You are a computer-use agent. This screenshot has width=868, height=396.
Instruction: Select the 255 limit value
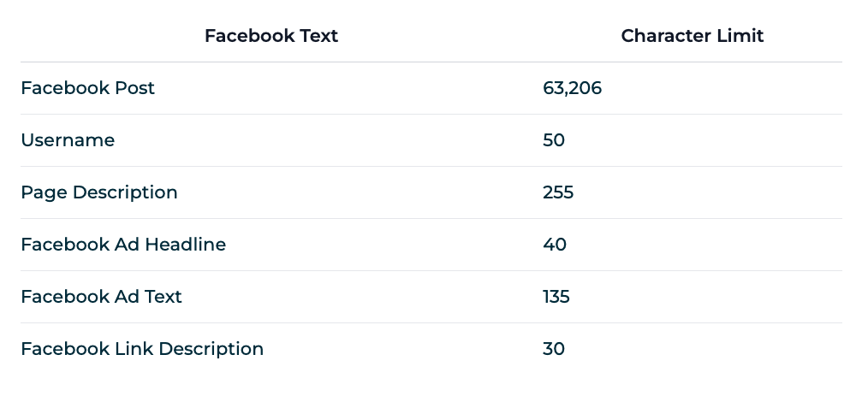coord(558,192)
